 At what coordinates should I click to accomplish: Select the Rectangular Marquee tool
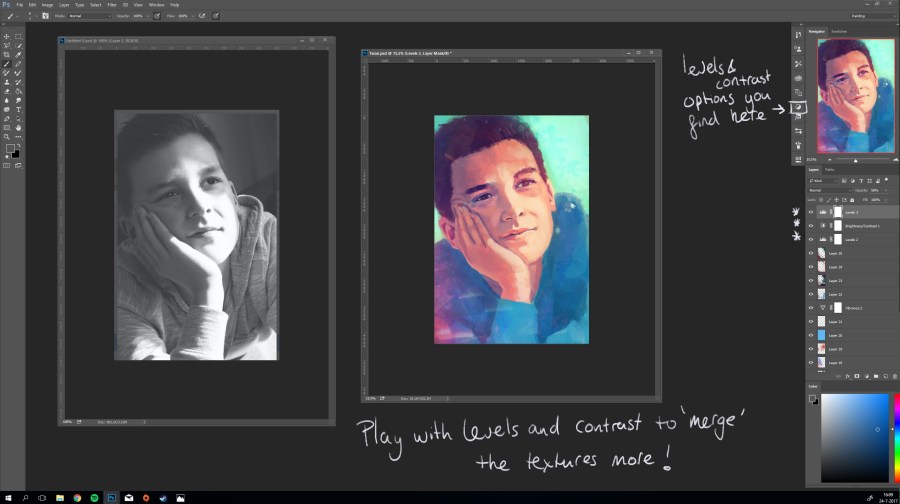18,36
